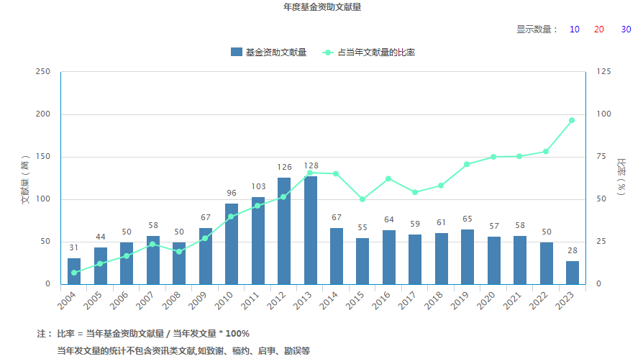Click the 2023 x-axis year label
This screenshot has width=643, height=364.
(565, 301)
